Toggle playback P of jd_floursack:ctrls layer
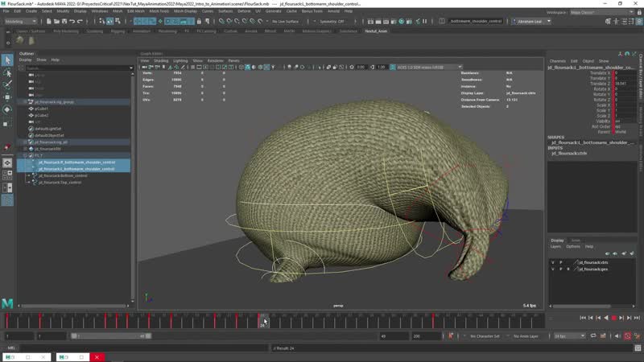 pyautogui.click(x=560, y=262)
